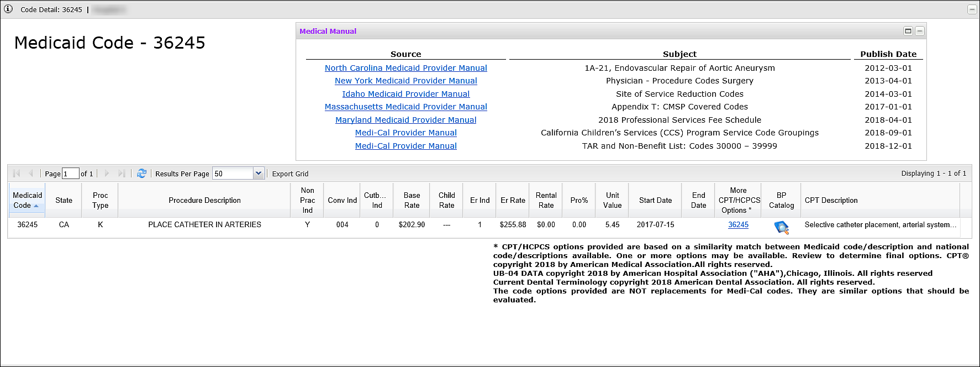980x367 pixels.
Task: Sort by Medicaid Code column header
Action: pyautogui.click(x=27, y=200)
